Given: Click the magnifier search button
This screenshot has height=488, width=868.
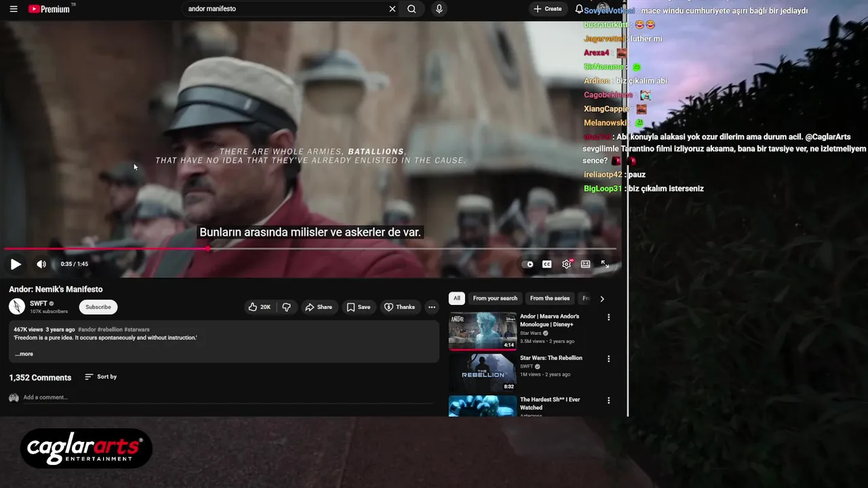Looking at the screenshot, I should point(412,9).
